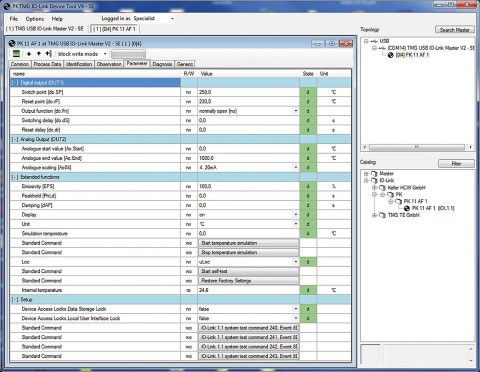Open the Help menu
The width and height of the screenshot is (480, 372).
(57, 19)
